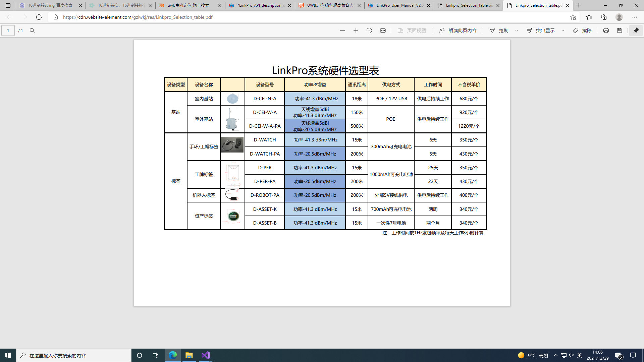The image size is (644, 362).
Task: Open File Explorer from the taskbar
Action: 189,355
